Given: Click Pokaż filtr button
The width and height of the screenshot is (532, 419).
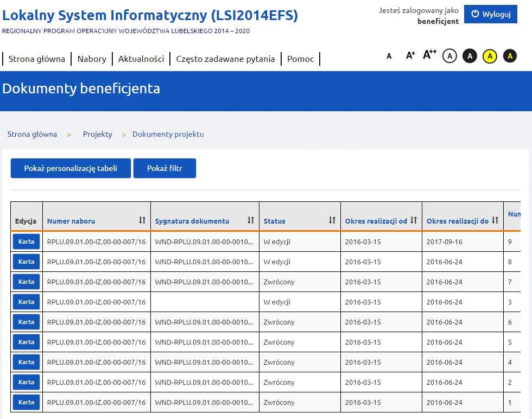Looking at the screenshot, I should pyautogui.click(x=164, y=168).
